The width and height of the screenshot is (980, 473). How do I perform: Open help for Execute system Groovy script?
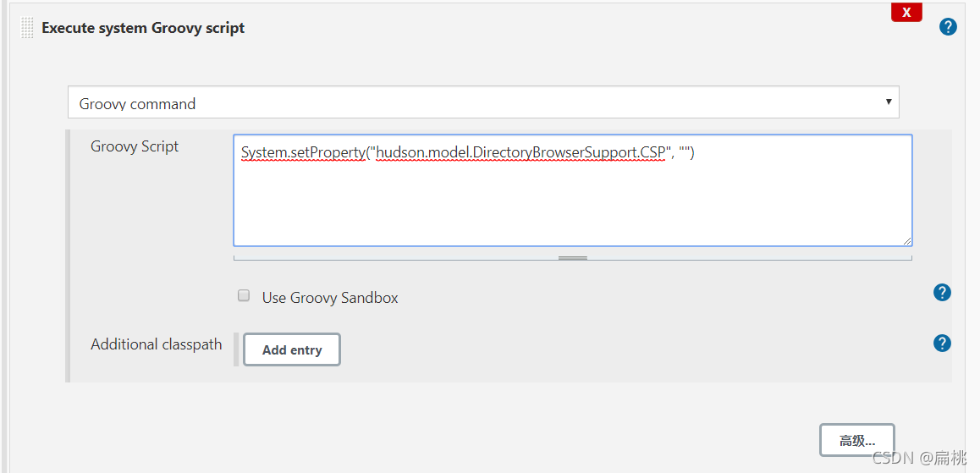[x=948, y=27]
